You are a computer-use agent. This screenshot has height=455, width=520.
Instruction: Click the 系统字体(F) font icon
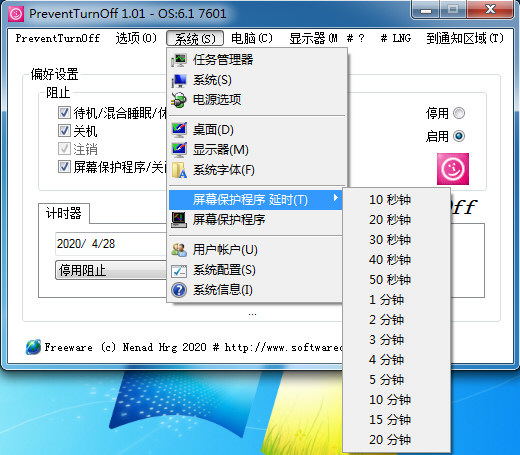pyautogui.click(x=179, y=170)
